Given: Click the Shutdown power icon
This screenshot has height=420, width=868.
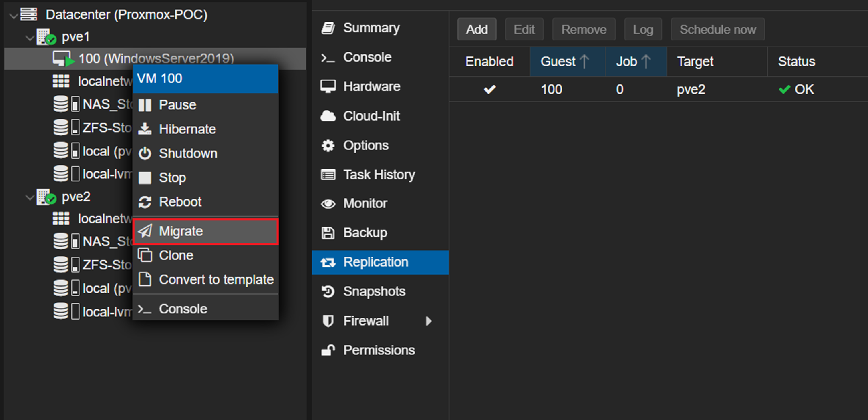Looking at the screenshot, I should point(145,153).
